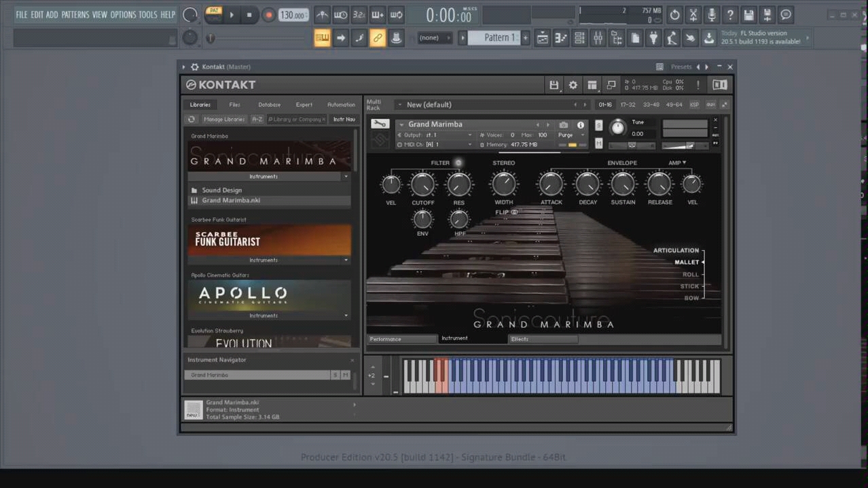This screenshot has height=488, width=868.
Task: Toggle the instrument Mute M button
Action: pyautogui.click(x=598, y=143)
